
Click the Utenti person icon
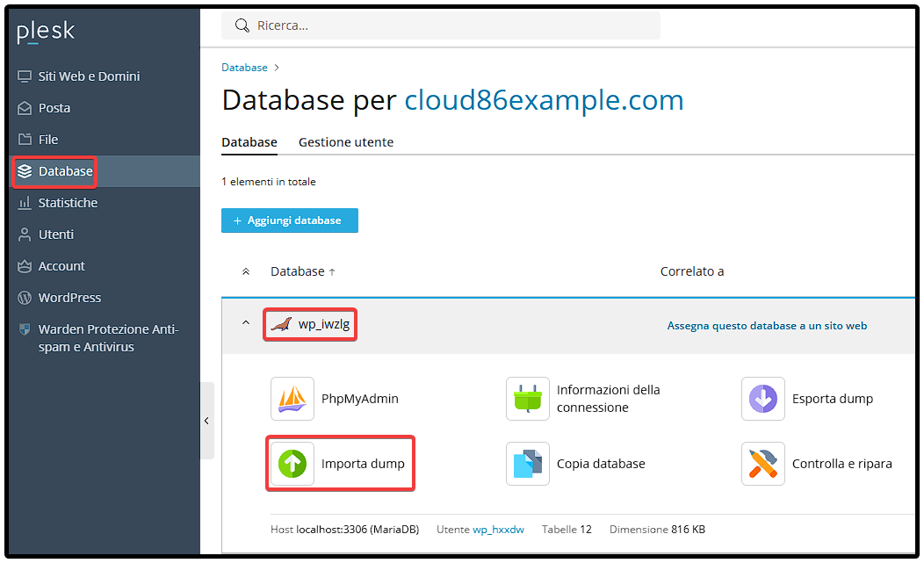25,235
